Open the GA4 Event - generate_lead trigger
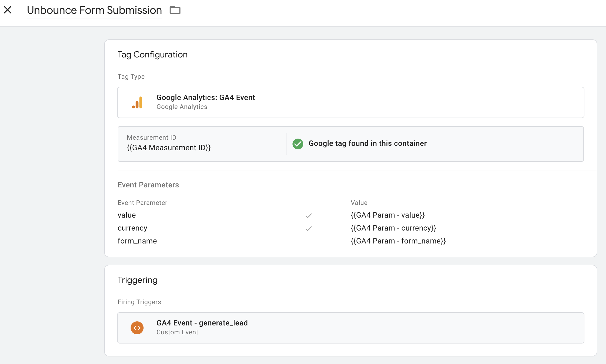Image resolution: width=606 pixels, height=364 pixels. pos(202,323)
